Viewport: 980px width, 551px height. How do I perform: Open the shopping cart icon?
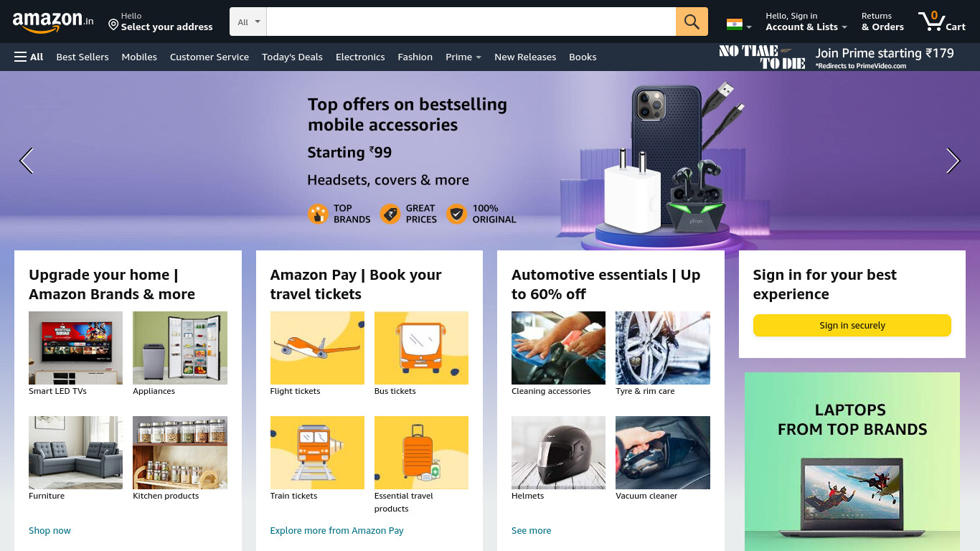click(942, 22)
